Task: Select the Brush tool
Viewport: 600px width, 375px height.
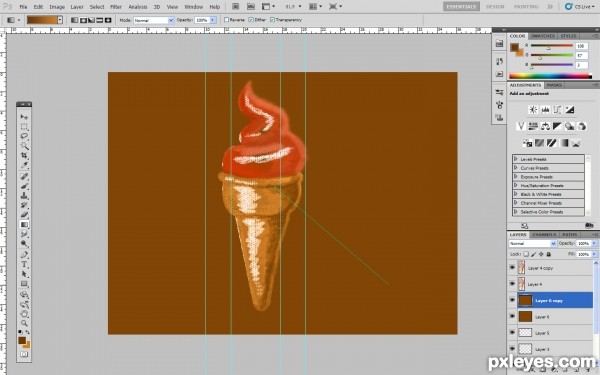Action: 24,186
